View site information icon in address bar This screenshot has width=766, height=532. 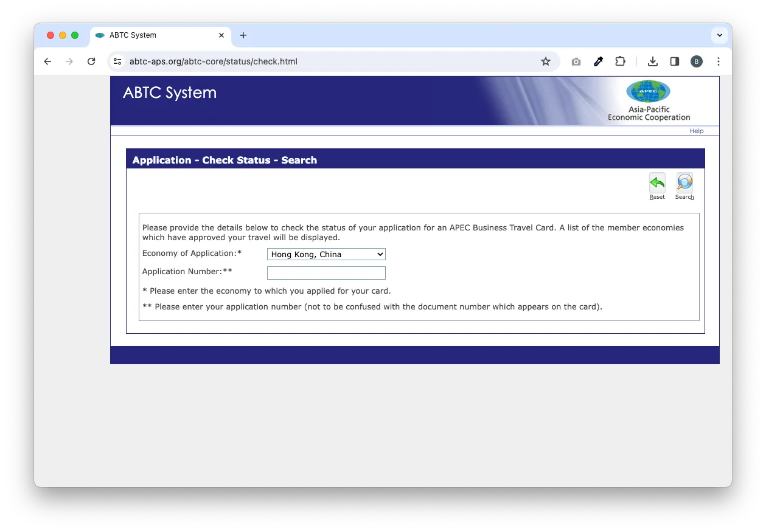click(x=118, y=61)
